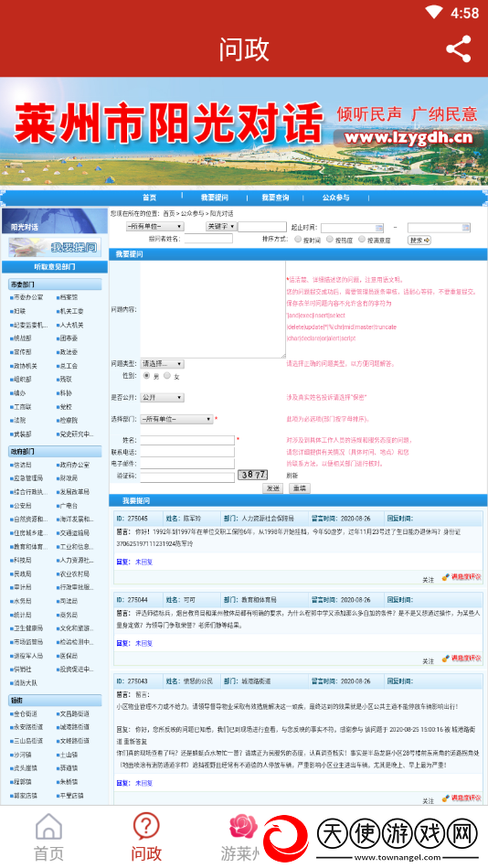Open 科技局 department link
488x868 pixels.
pyautogui.click(x=23, y=560)
